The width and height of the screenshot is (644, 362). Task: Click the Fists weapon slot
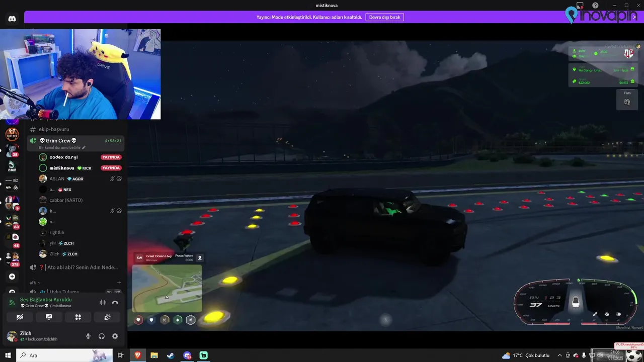627,99
